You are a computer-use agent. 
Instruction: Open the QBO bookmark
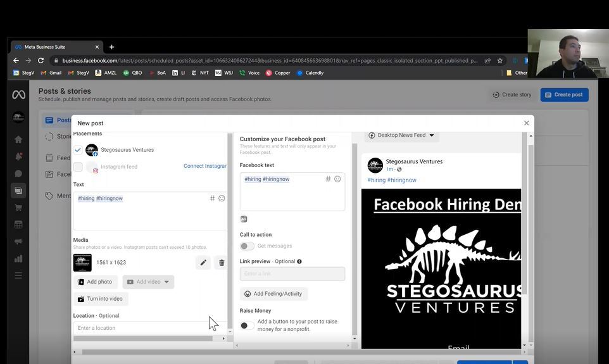pos(133,73)
